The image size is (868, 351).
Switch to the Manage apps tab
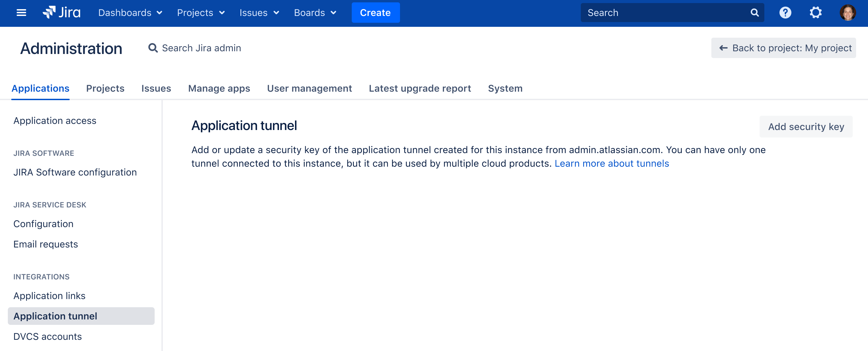click(219, 89)
